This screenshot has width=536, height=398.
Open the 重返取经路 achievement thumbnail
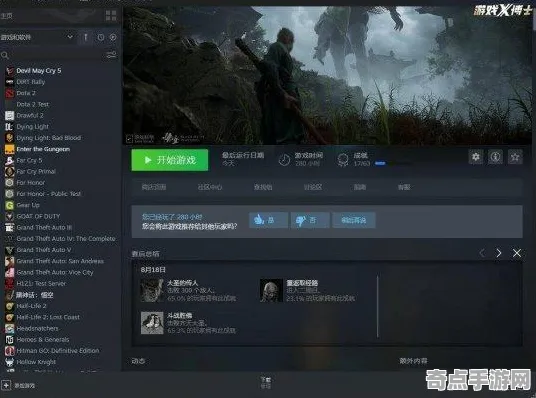click(x=271, y=291)
